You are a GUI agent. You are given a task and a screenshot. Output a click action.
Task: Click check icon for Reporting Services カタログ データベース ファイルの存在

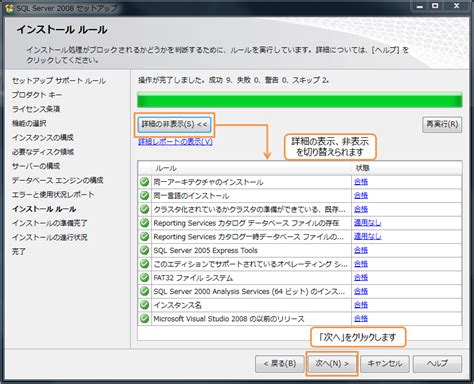[144, 223]
